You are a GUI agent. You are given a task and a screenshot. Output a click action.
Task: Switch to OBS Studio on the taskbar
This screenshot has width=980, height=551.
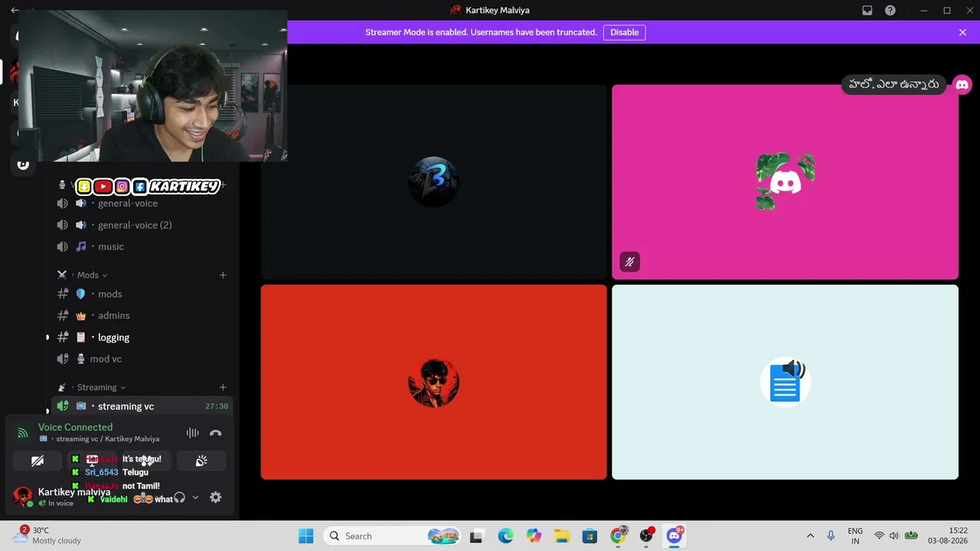coord(646,536)
